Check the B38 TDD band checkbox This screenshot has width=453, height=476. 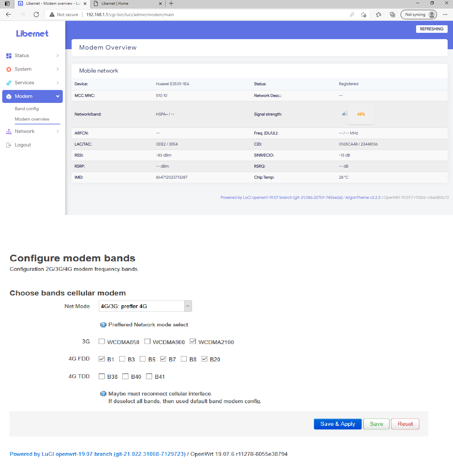[102, 376]
